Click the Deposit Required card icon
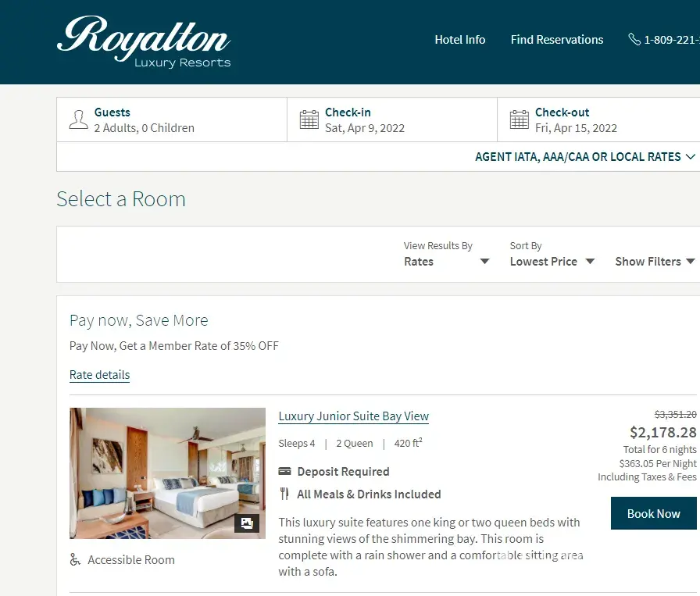 tap(285, 472)
